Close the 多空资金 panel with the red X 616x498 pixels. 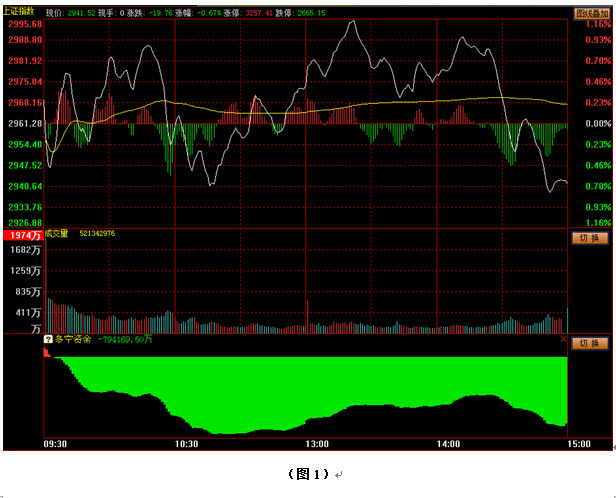pos(563,339)
